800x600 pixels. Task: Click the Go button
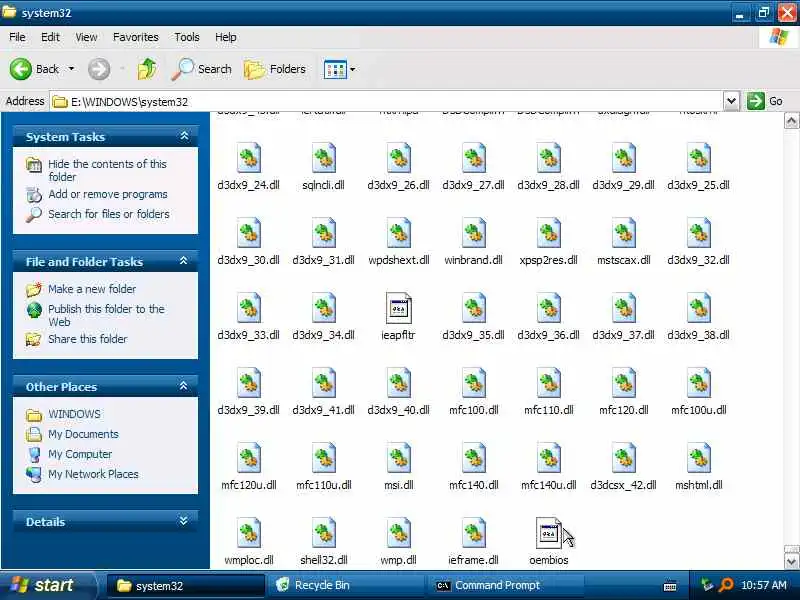click(765, 101)
